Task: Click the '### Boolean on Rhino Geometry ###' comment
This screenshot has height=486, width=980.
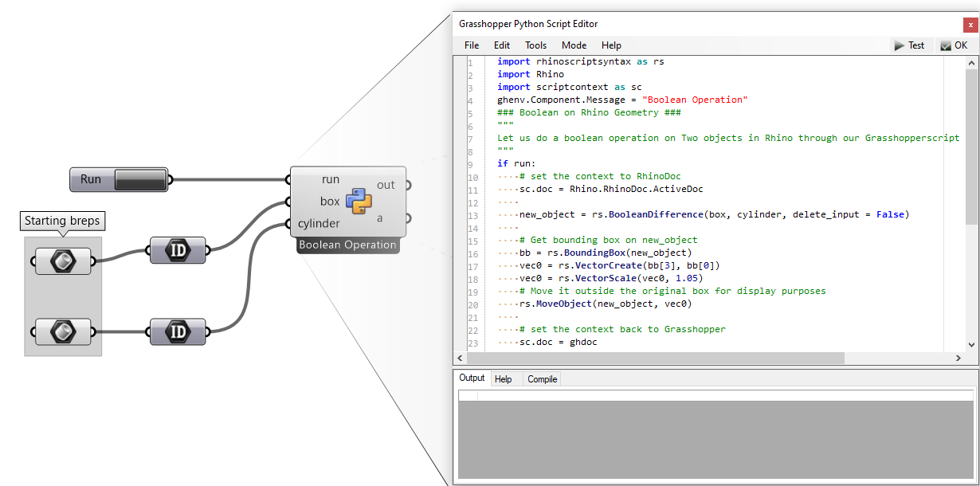Action: click(x=589, y=112)
